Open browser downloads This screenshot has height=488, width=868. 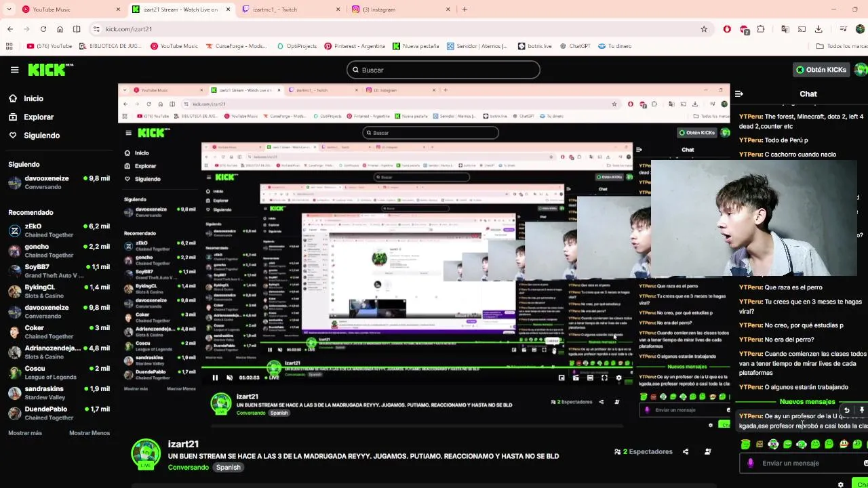point(818,29)
